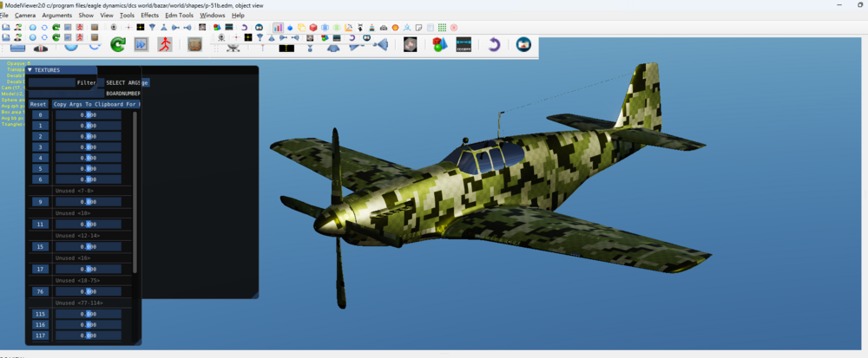Click the argument 76 number button
This screenshot has height=358, width=868.
[39, 291]
